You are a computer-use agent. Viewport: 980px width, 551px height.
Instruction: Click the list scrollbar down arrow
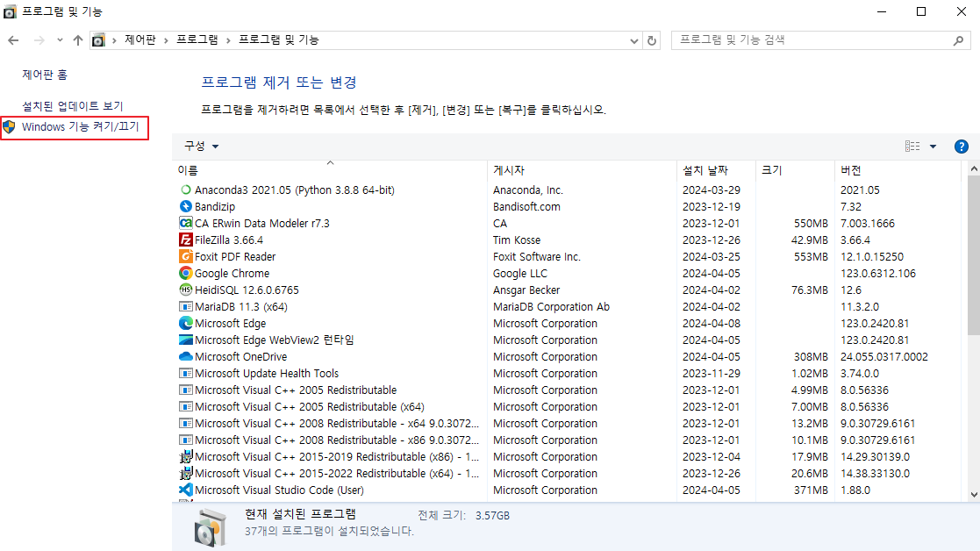[974, 495]
